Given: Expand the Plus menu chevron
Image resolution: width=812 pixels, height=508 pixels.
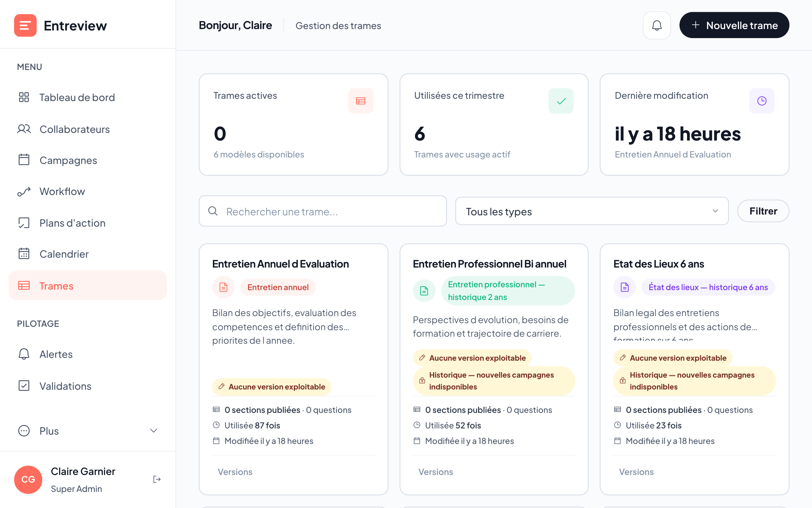Looking at the screenshot, I should point(154,431).
